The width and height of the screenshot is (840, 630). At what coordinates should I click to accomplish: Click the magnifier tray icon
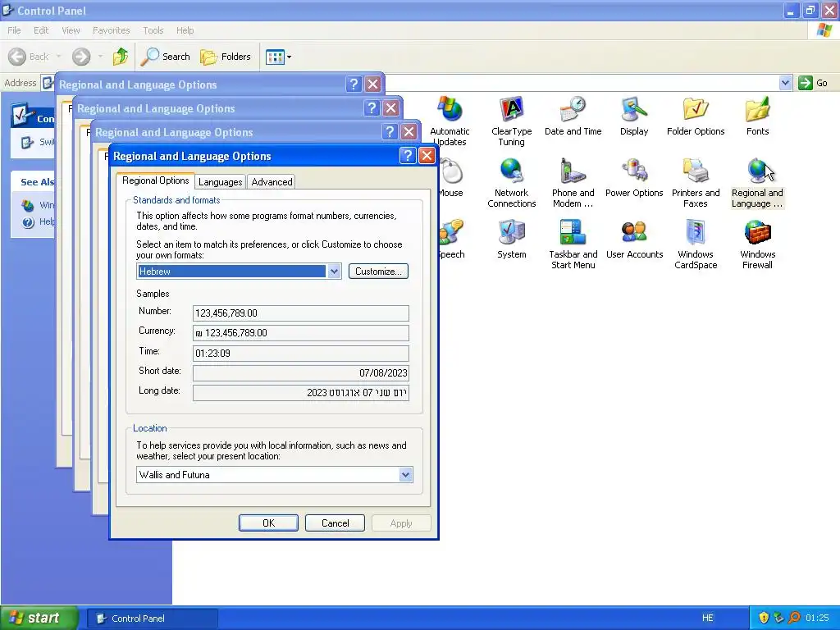coord(794,618)
